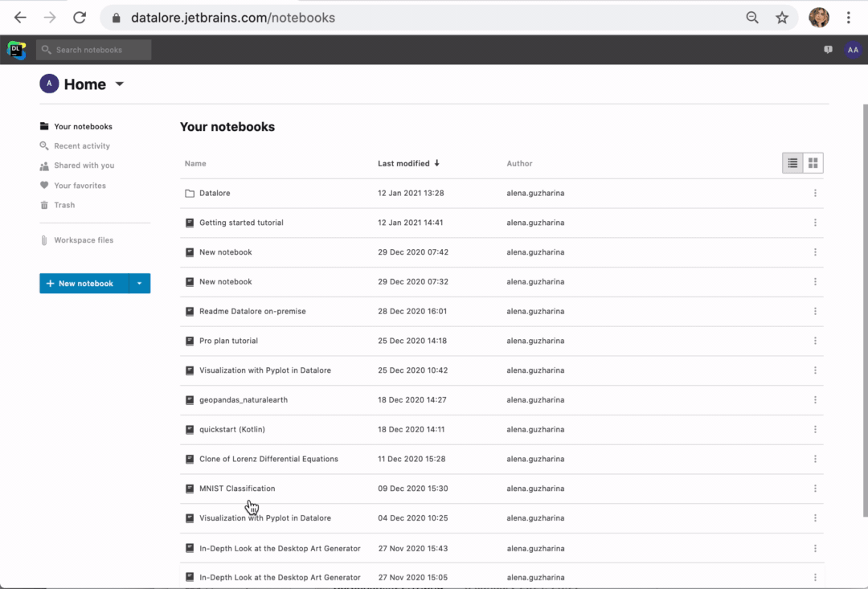Open more options for Datalore folder
868x589 pixels.
815,193
